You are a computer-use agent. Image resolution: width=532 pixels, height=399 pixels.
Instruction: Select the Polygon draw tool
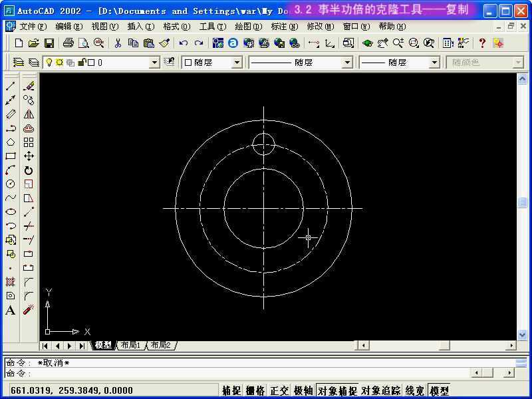[11, 142]
